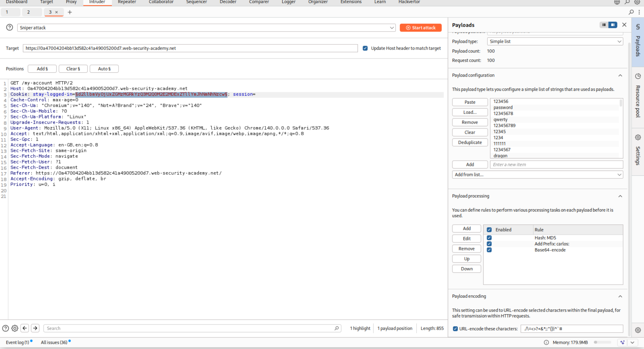Image resolution: width=644 pixels, height=349 pixels.
Task: Click the Enter a new item field
Action: tap(556, 165)
